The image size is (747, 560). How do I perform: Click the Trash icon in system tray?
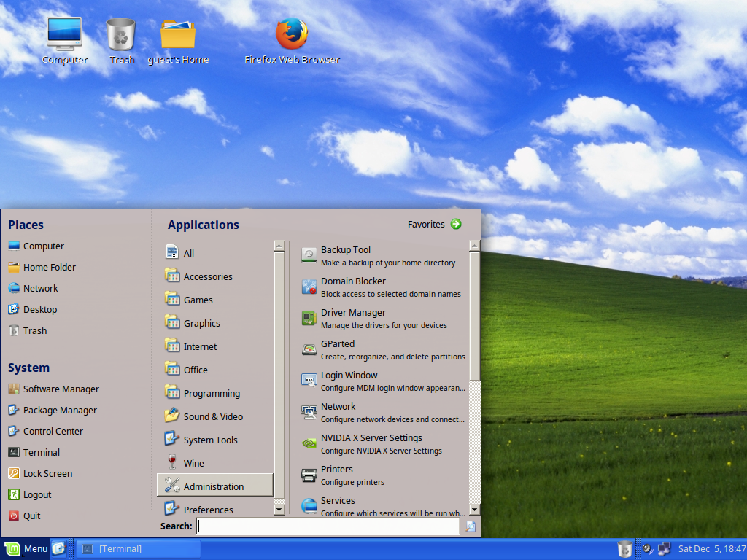[x=624, y=548]
